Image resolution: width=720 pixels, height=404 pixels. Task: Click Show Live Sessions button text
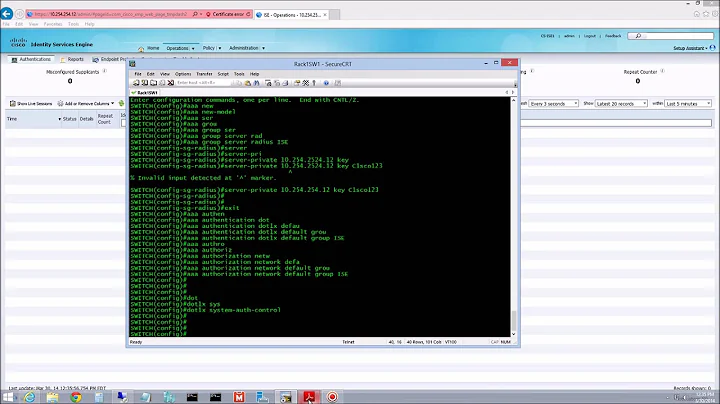34,104
